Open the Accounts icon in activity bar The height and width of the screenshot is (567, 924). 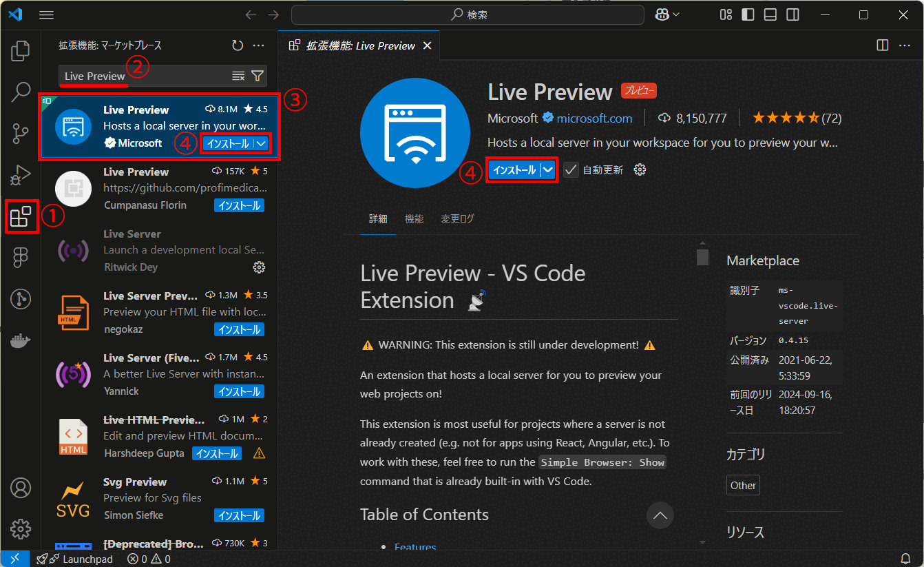21,488
